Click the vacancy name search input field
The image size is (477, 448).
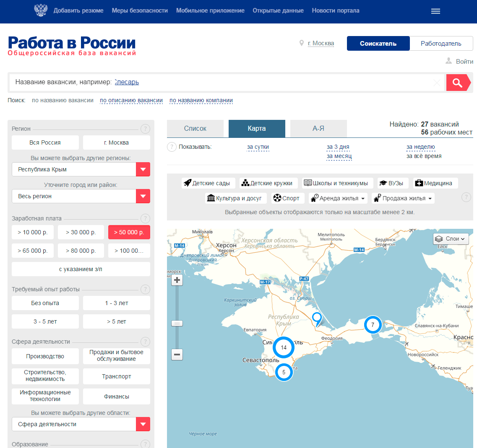coord(227,83)
